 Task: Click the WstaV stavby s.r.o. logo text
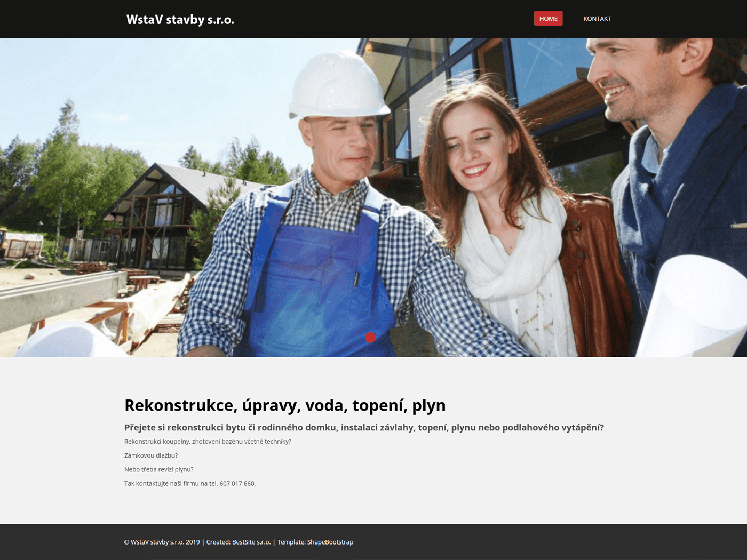[x=180, y=20]
